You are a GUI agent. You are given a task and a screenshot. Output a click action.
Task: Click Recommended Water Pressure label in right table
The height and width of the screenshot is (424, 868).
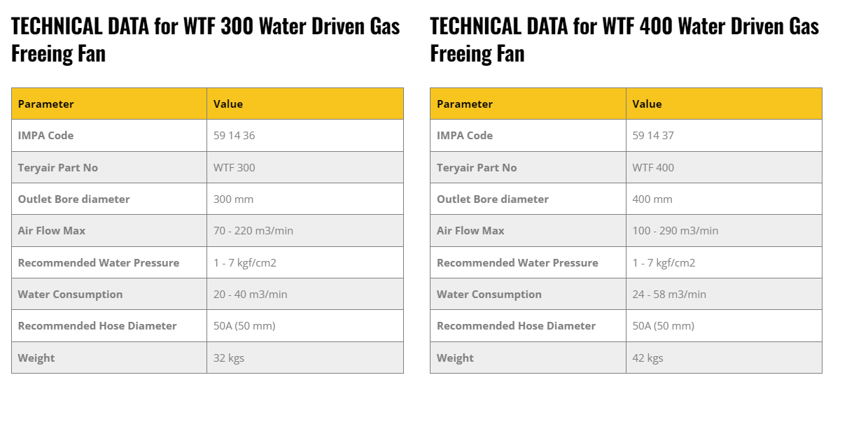pyautogui.click(x=517, y=263)
